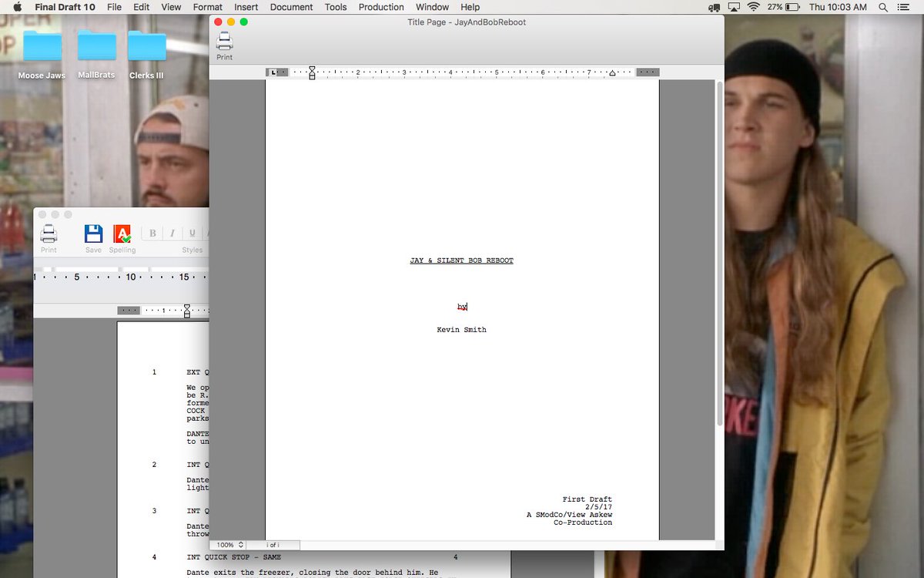Open the 100% zoom dropdown
Screen dimensions: 924x578
[229, 545]
